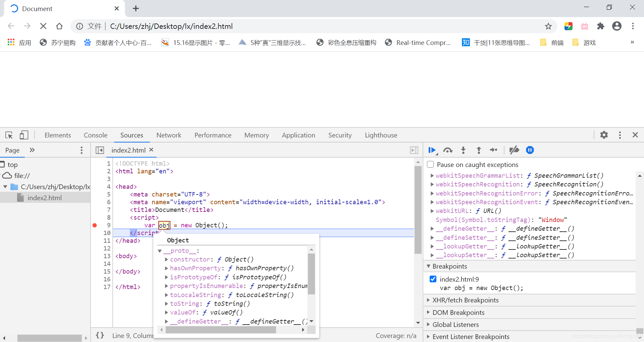Open the Real-time Compr... bookmark
Image resolution: width=644 pixels, height=342 pixels.
coord(418,43)
